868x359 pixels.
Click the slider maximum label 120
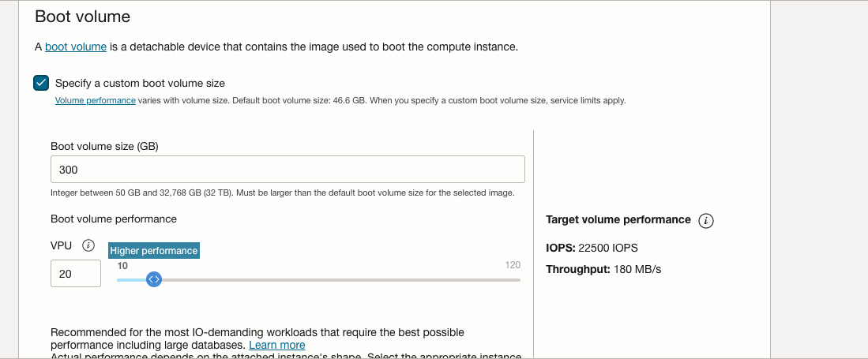pos(513,265)
